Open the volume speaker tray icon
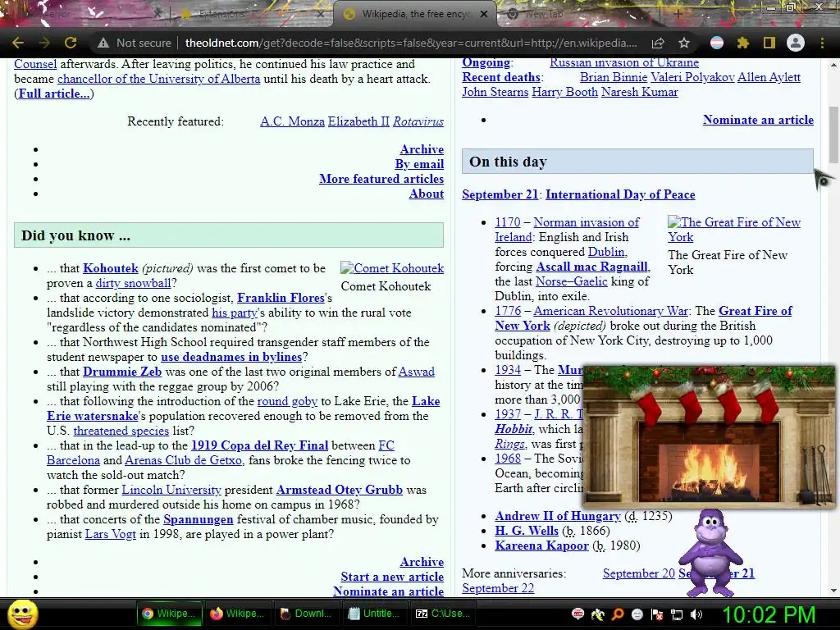This screenshot has height=630, width=840. (696, 614)
